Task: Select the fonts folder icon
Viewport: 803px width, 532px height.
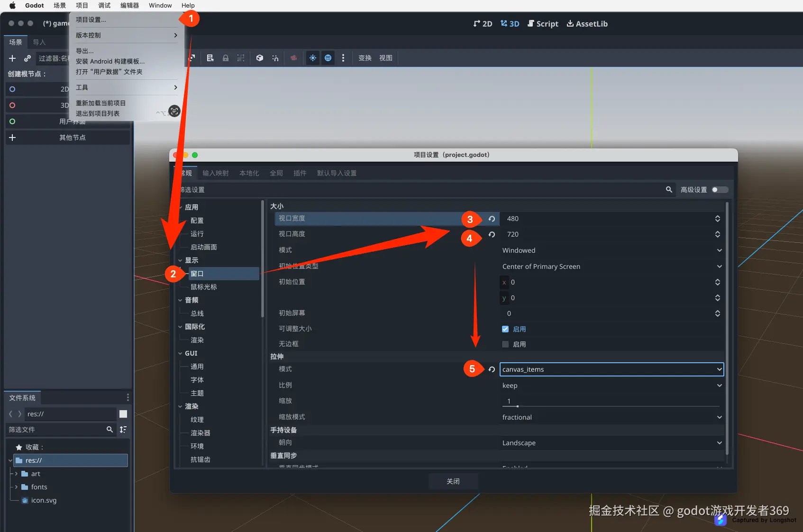Action: 25,487
